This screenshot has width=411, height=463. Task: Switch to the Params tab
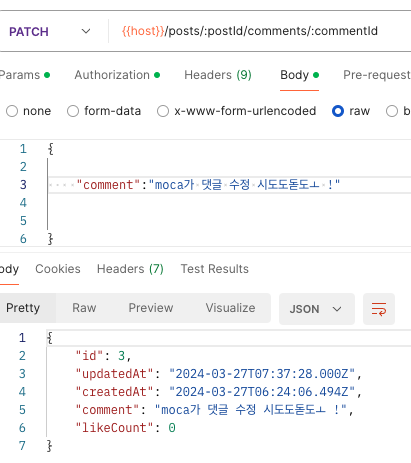pyautogui.click(x=25, y=75)
